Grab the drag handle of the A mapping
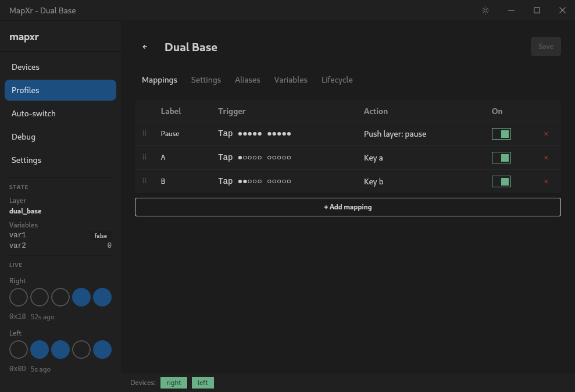 144,157
